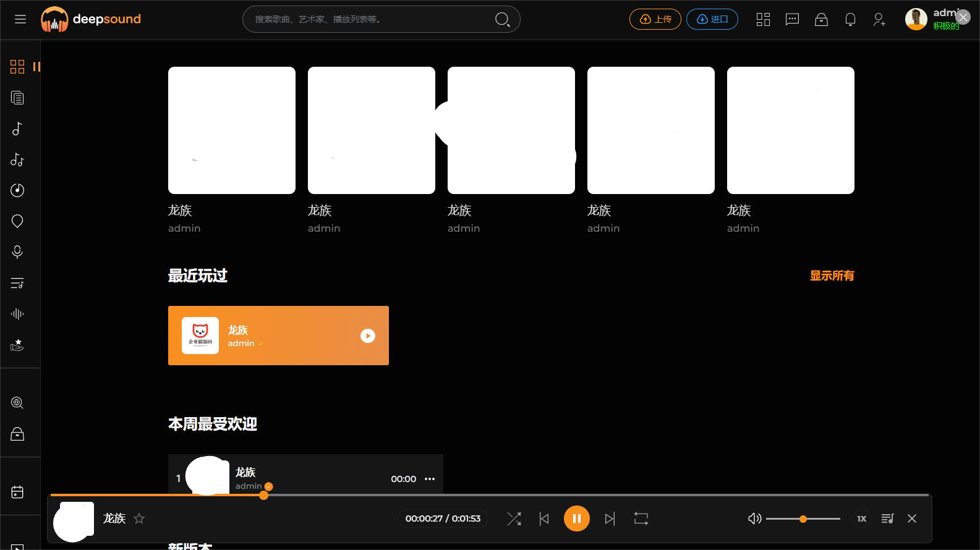The height and width of the screenshot is (550, 980).
Task: Open the hamburger menu
Action: pyautogui.click(x=20, y=19)
